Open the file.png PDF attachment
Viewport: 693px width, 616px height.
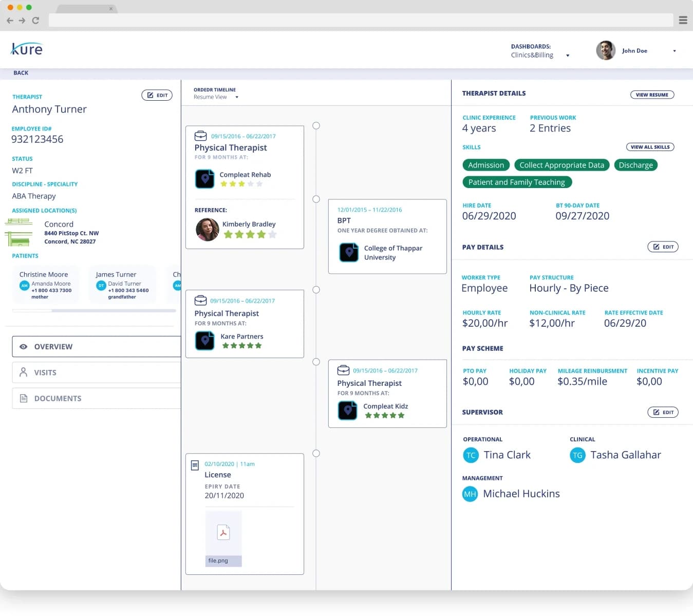[223, 538]
